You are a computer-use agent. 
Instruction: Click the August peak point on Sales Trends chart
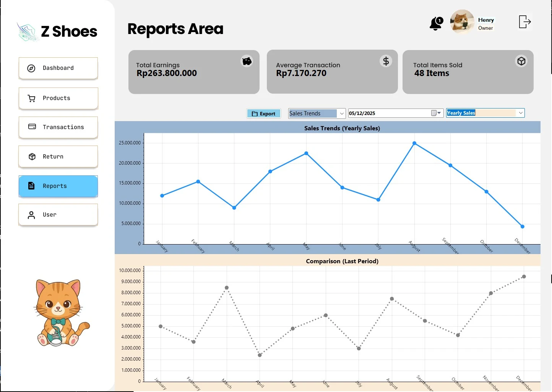414,143
